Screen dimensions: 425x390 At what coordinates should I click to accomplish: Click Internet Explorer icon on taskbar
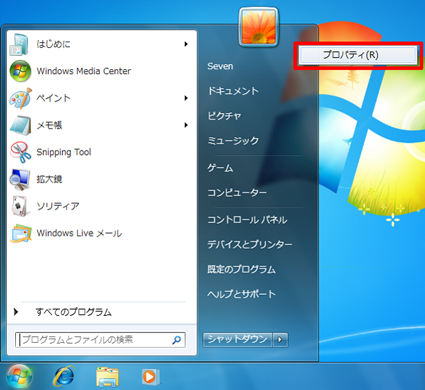click(64, 376)
